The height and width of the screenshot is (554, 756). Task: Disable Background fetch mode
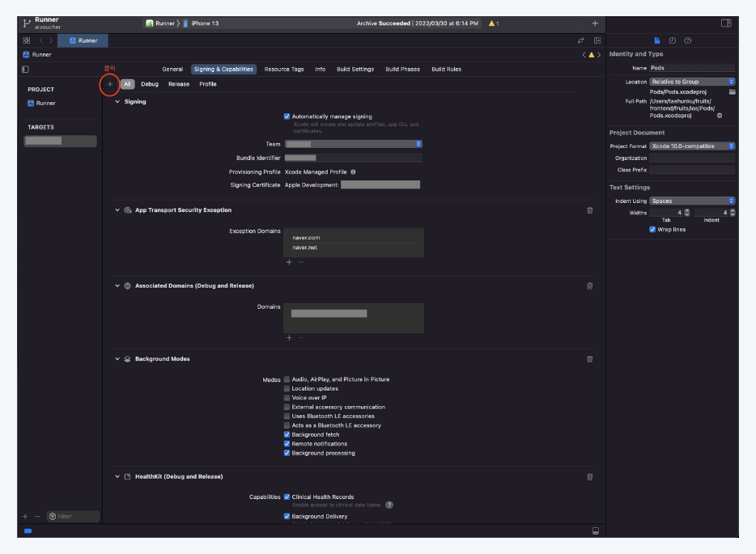pyautogui.click(x=287, y=434)
